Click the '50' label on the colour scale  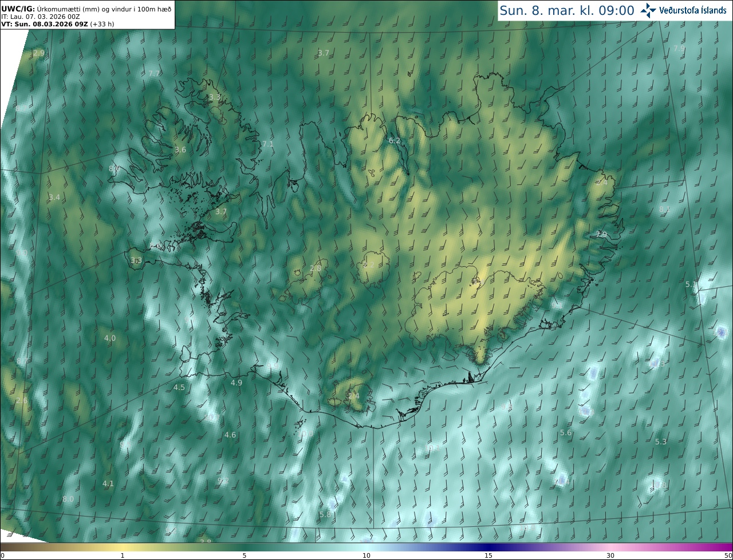728,555
